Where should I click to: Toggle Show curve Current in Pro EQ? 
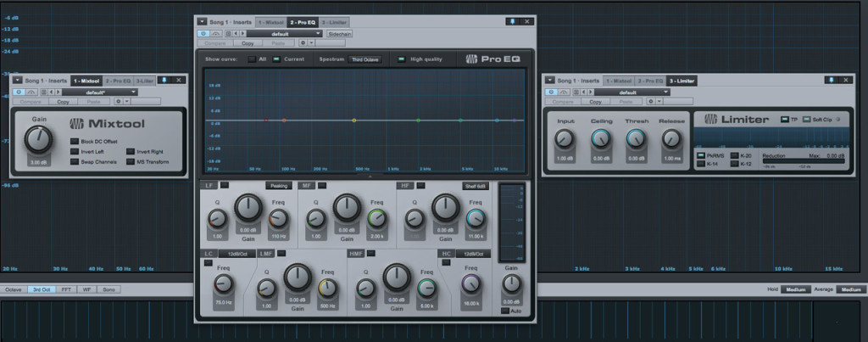click(277, 59)
